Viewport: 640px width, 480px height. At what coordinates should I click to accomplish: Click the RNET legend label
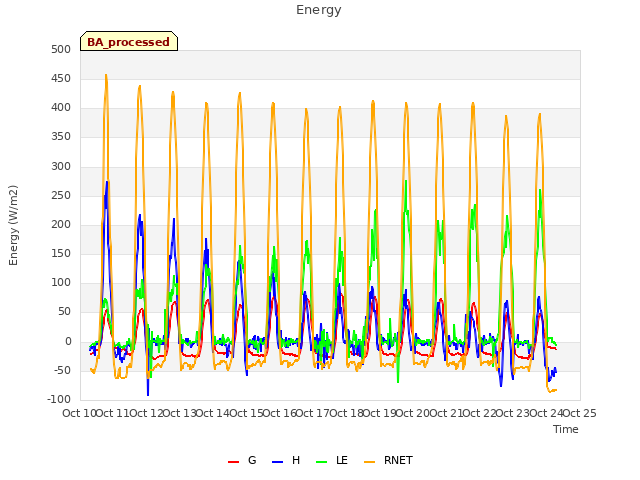click(398, 460)
